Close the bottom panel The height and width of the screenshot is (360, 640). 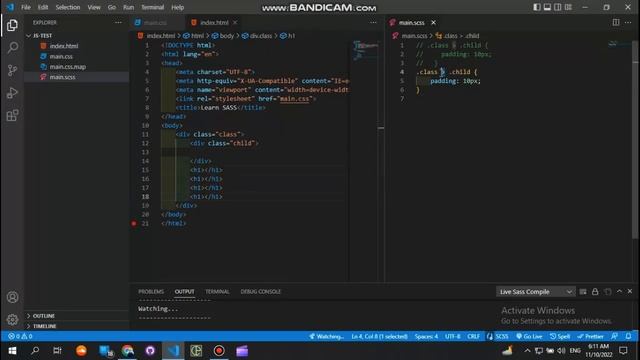(x=630, y=291)
